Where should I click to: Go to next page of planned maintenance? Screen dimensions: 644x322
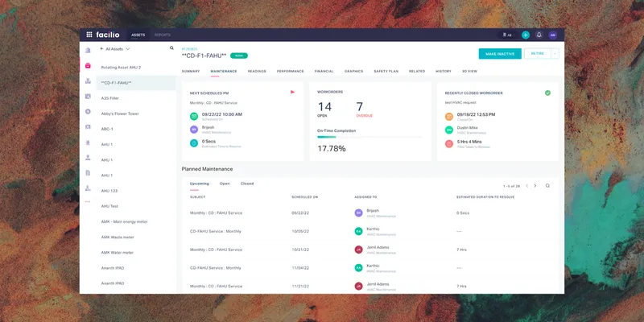click(x=535, y=185)
